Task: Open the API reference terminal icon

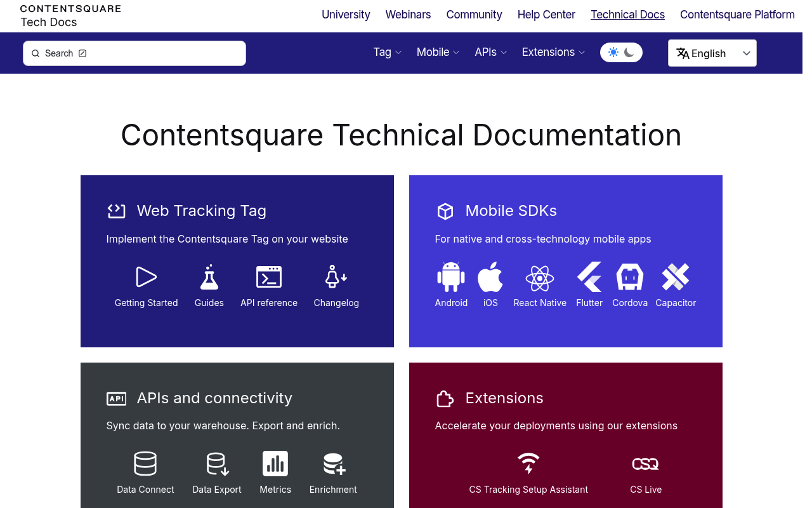Action: click(x=269, y=277)
